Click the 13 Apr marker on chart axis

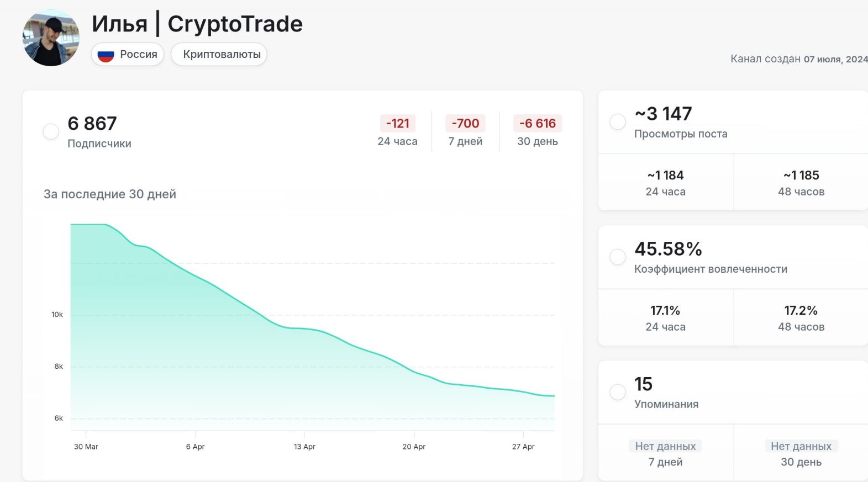point(304,446)
